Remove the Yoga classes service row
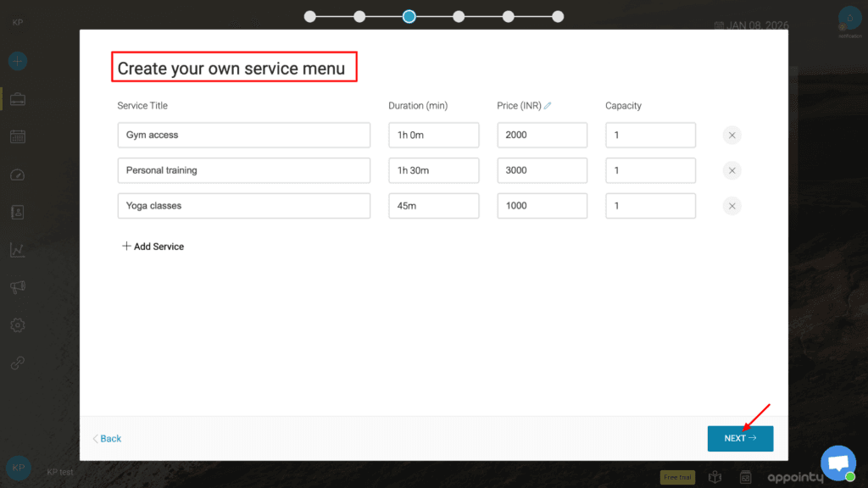The height and width of the screenshot is (488, 868). (x=732, y=207)
